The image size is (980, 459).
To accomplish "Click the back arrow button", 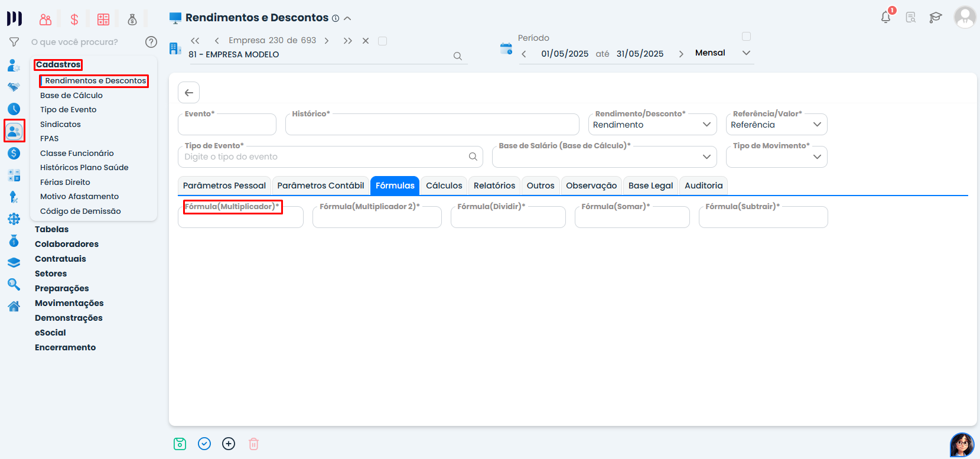I will (188, 93).
